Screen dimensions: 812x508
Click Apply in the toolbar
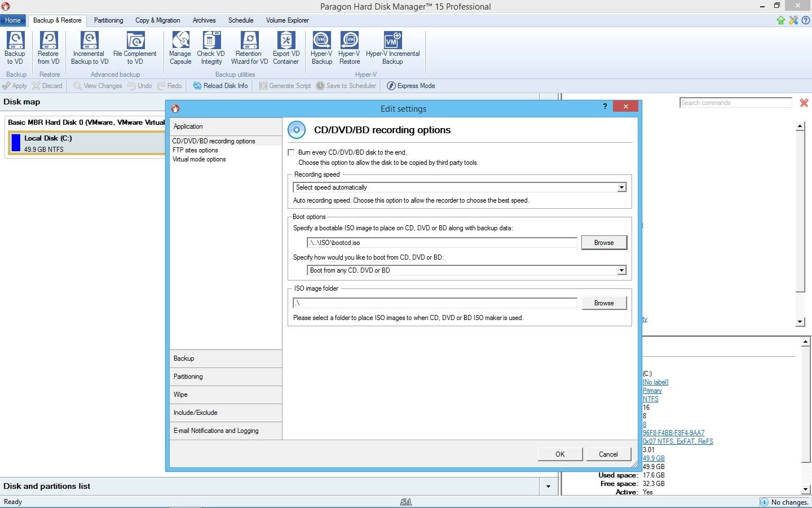tap(15, 86)
